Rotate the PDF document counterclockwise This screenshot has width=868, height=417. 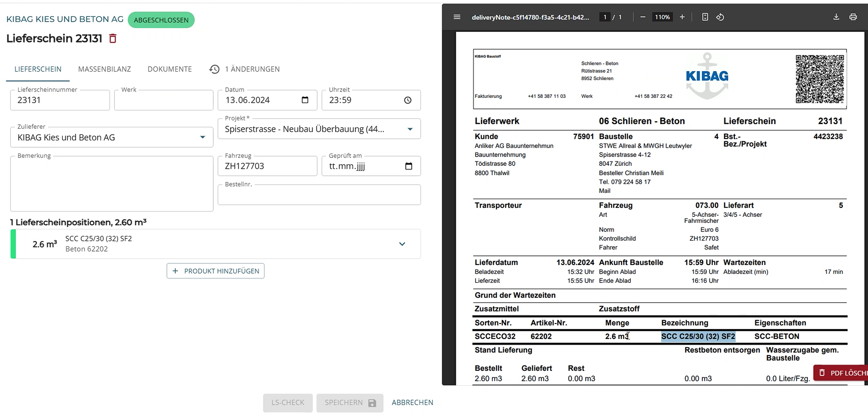[x=720, y=17]
